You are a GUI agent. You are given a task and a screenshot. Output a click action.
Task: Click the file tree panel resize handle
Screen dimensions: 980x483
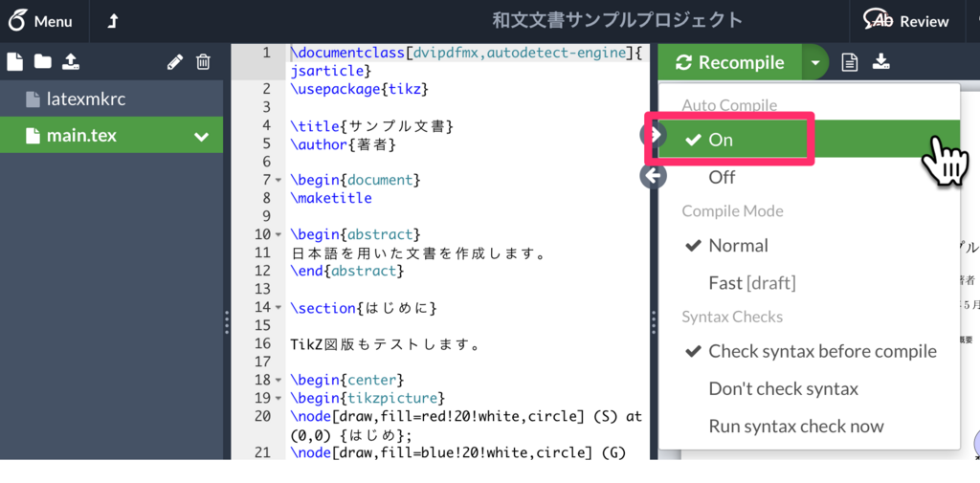[x=227, y=322]
